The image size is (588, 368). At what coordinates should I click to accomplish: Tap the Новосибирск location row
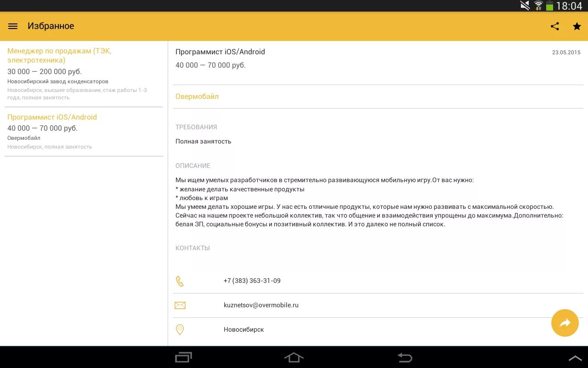tap(378, 330)
